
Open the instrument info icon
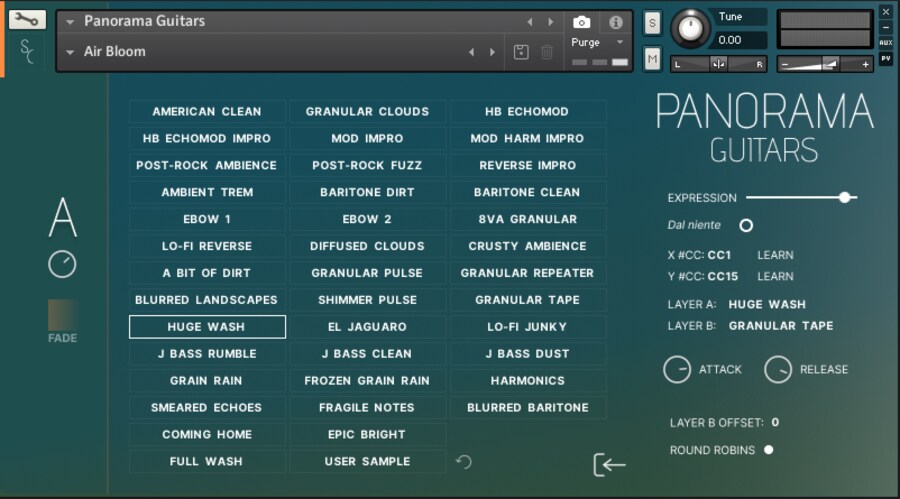(x=615, y=22)
